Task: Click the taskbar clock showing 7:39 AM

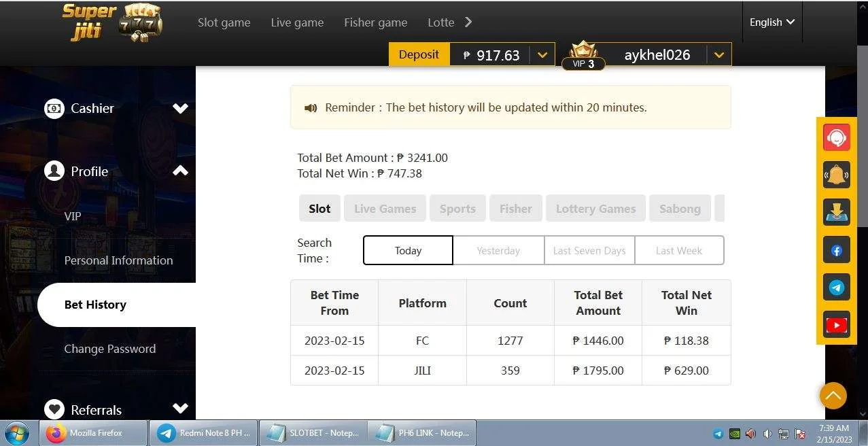Action: (833, 434)
